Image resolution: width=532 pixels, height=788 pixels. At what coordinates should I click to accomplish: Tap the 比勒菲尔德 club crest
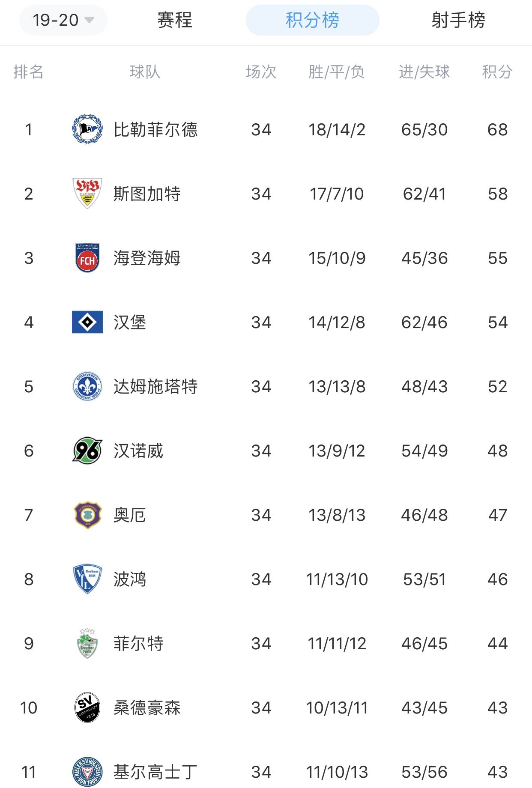coord(87,129)
